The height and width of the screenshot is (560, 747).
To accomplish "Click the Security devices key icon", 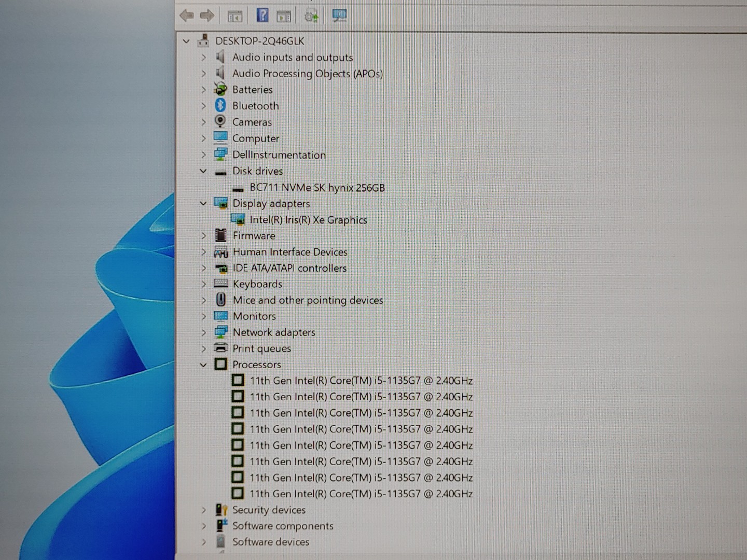I will [x=221, y=510].
